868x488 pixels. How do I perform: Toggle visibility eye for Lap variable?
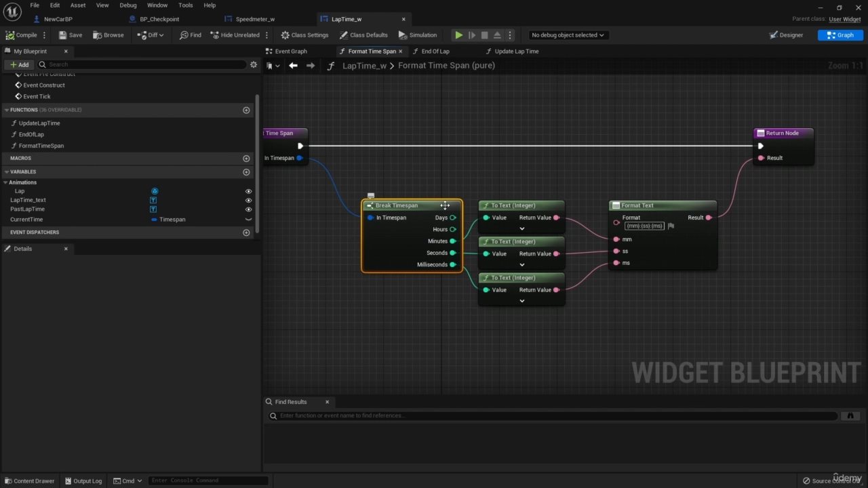click(x=248, y=191)
